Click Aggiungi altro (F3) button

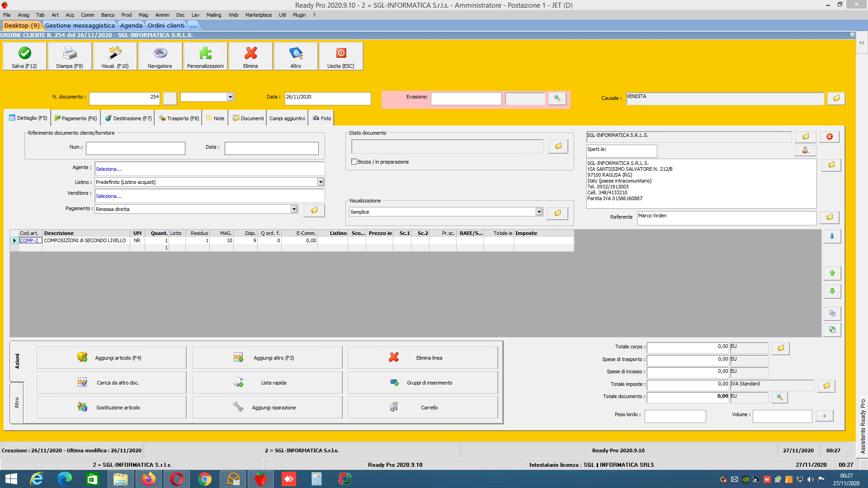pyautogui.click(x=267, y=358)
